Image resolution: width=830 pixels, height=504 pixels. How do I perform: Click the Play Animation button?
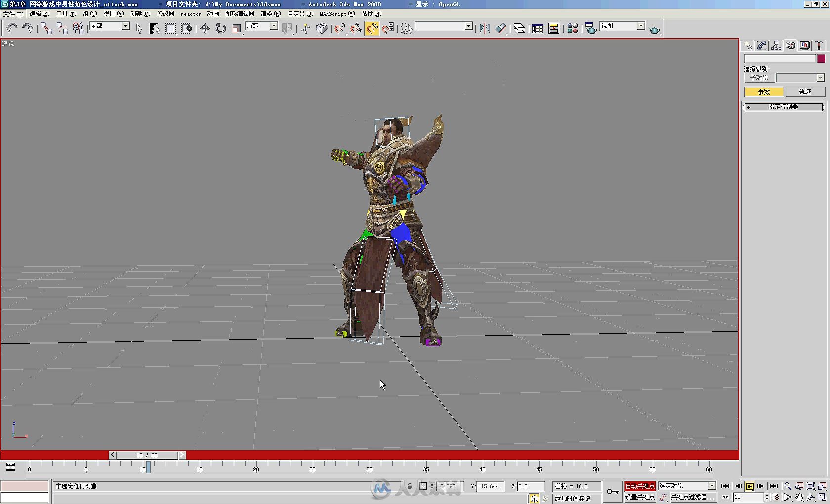[749, 486]
